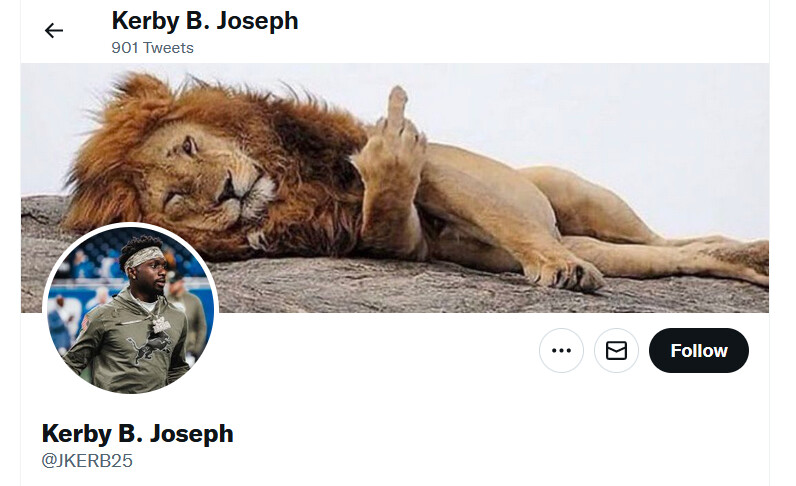Open direct message via envelope icon
The width and height of the screenshot is (796, 486).
tap(616, 350)
